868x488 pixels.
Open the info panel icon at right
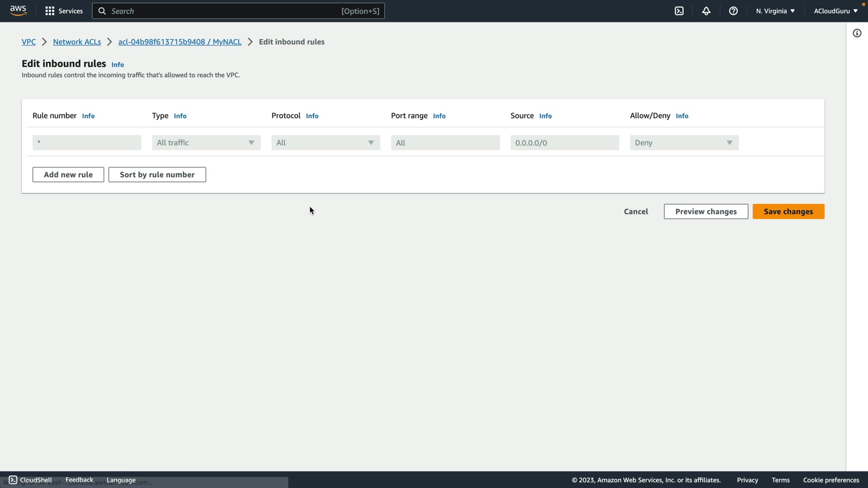[857, 33]
